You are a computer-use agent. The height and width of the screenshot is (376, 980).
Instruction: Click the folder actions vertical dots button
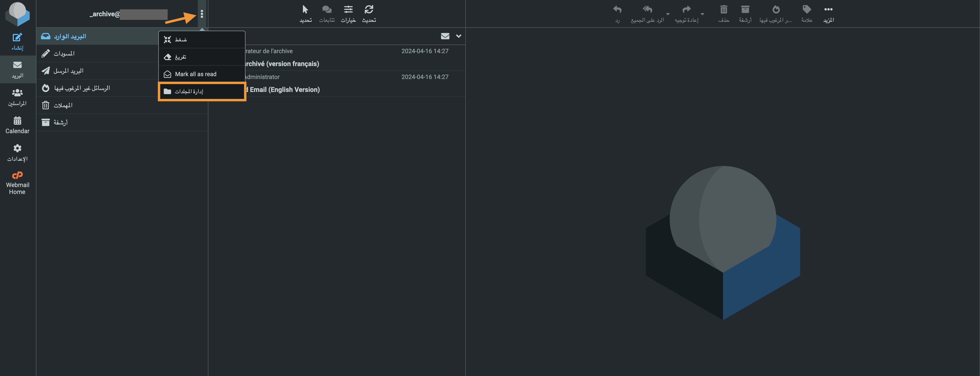[x=202, y=14]
